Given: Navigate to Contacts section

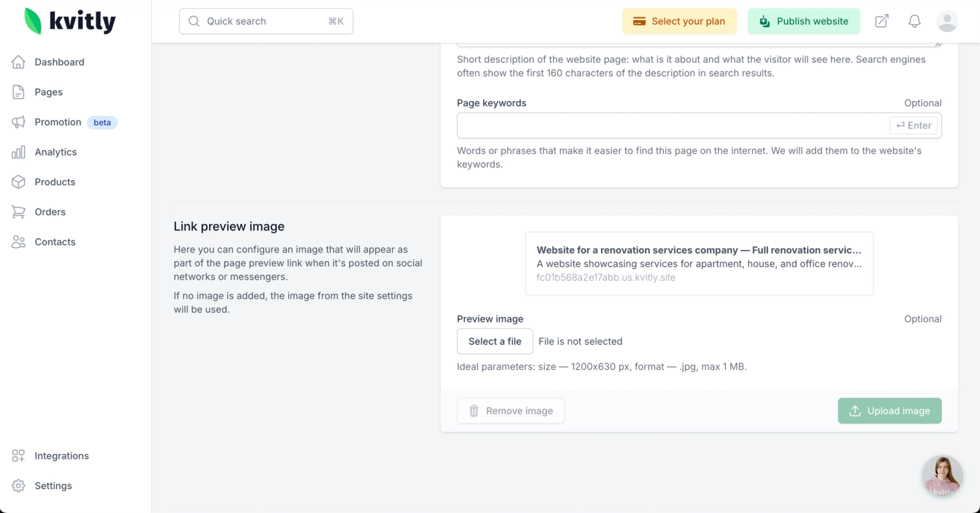Looking at the screenshot, I should pyautogui.click(x=55, y=242).
